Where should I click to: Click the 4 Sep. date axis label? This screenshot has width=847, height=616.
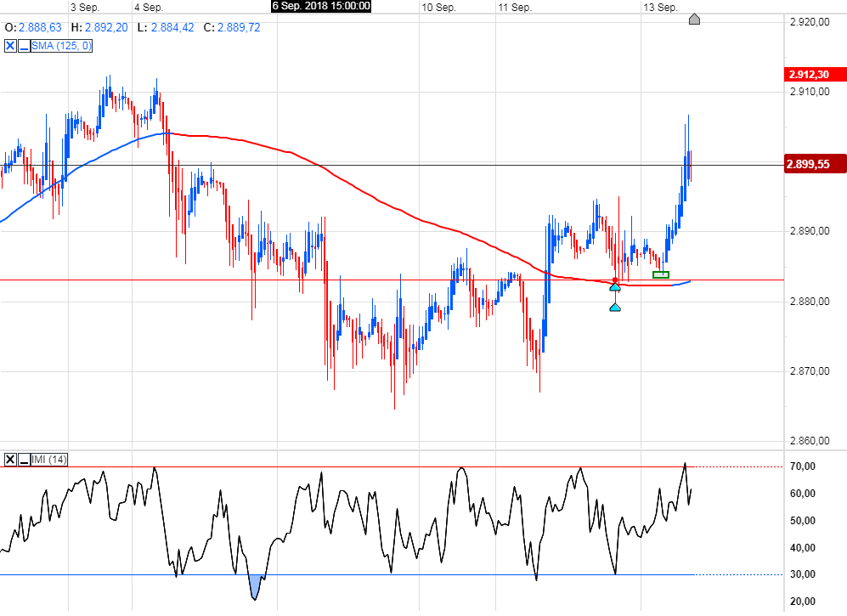click(x=149, y=8)
